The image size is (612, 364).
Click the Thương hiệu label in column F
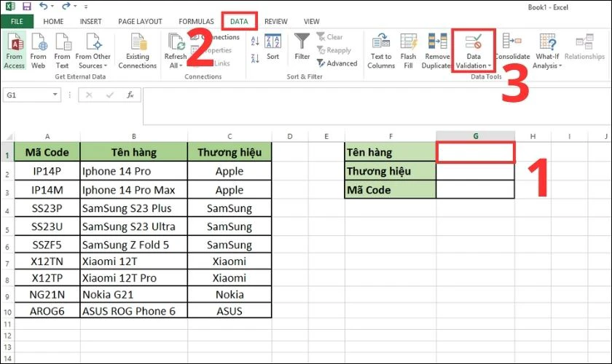pos(391,171)
